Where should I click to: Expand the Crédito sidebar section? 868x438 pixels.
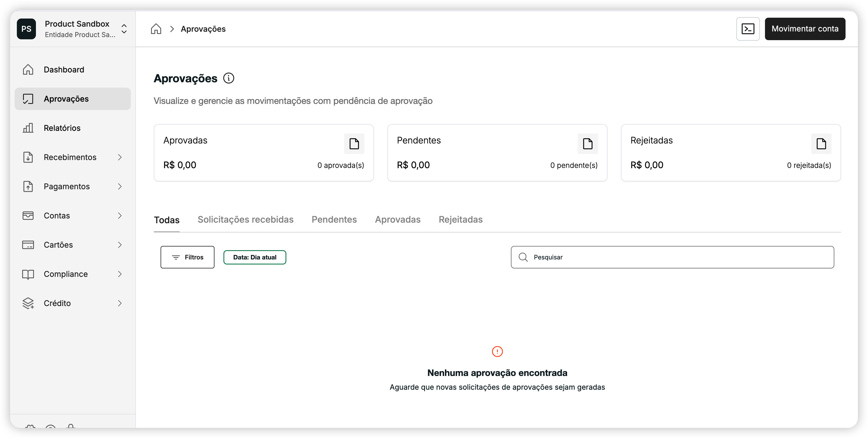(x=120, y=303)
